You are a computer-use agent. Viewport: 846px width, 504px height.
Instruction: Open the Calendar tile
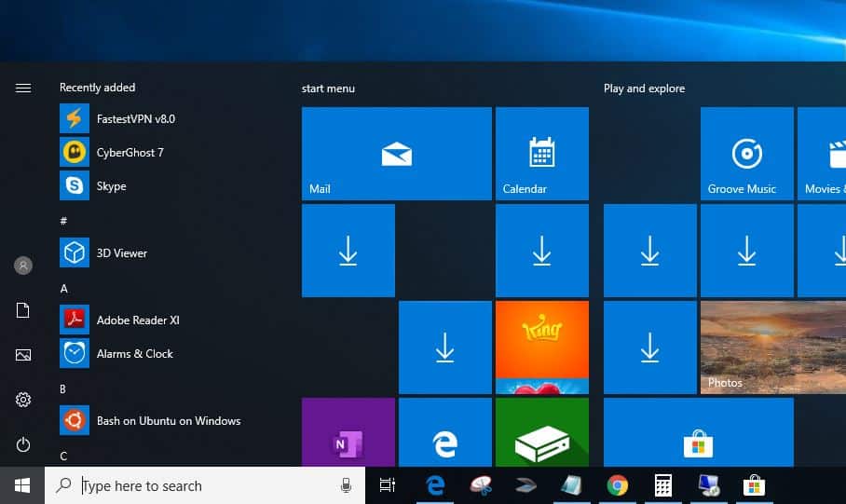pos(542,154)
